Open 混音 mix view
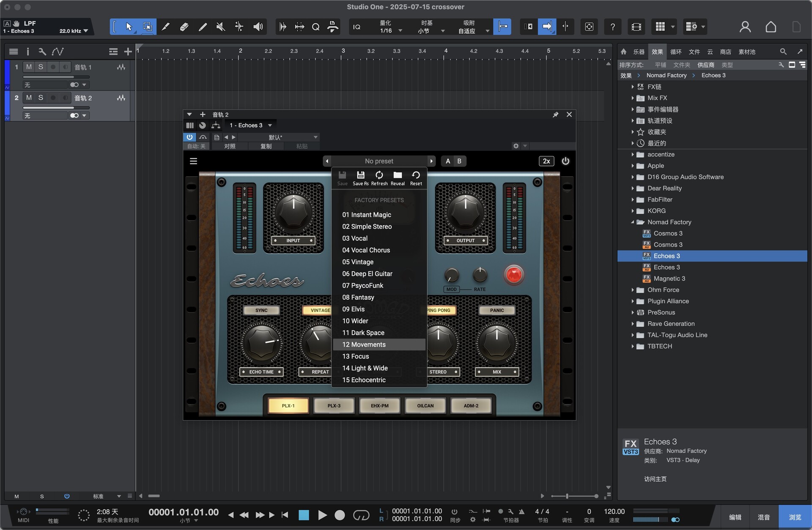The image size is (812, 530). tap(764, 517)
